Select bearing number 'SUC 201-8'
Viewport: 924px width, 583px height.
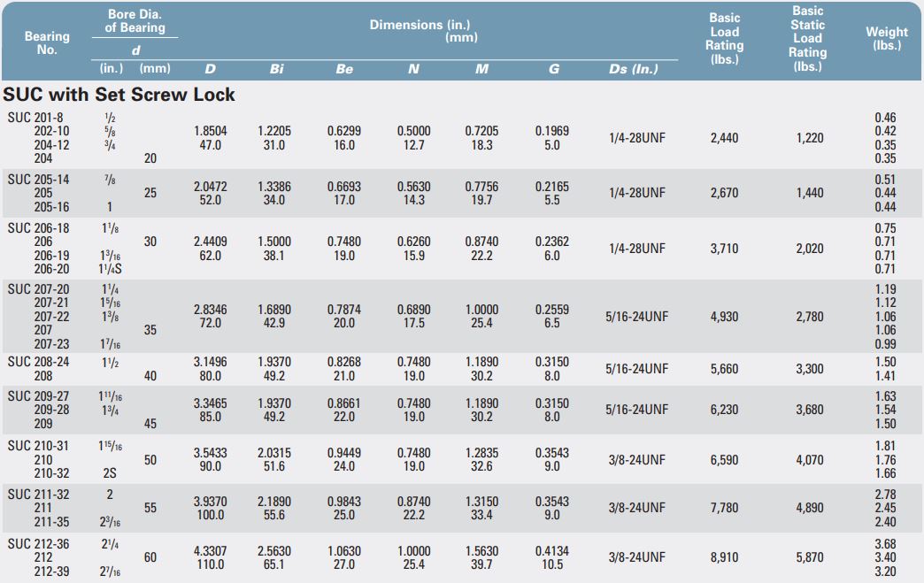pos(38,117)
